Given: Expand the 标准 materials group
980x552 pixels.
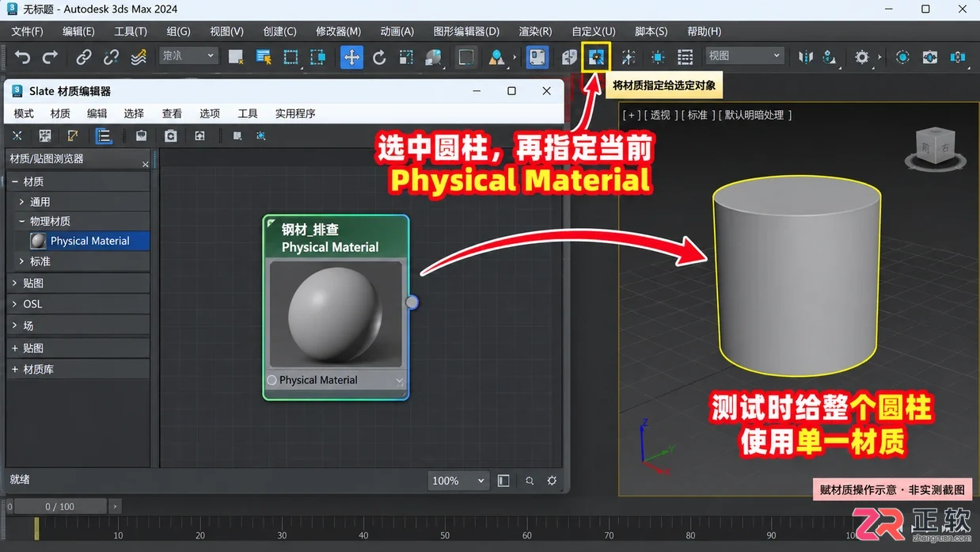Looking at the screenshot, I should 22,261.
